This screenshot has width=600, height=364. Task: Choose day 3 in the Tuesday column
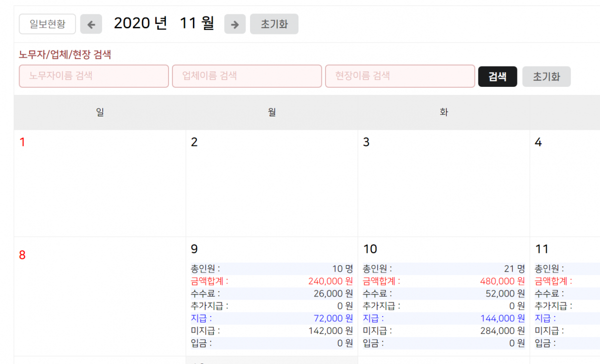point(366,142)
